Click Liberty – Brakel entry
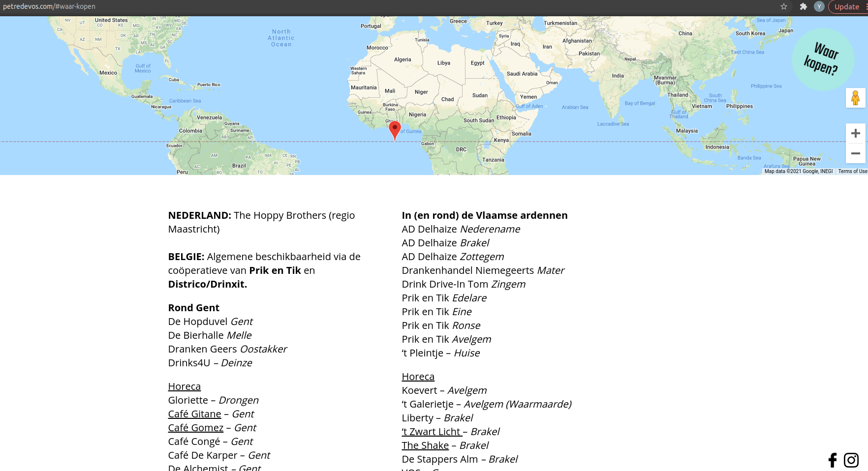 (x=437, y=418)
